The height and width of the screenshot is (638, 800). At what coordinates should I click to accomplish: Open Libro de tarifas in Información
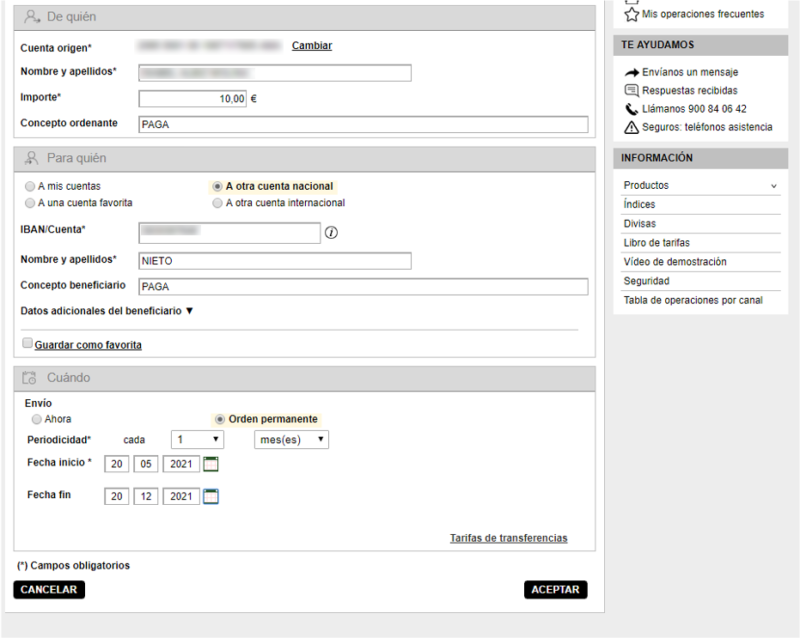pos(656,243)
